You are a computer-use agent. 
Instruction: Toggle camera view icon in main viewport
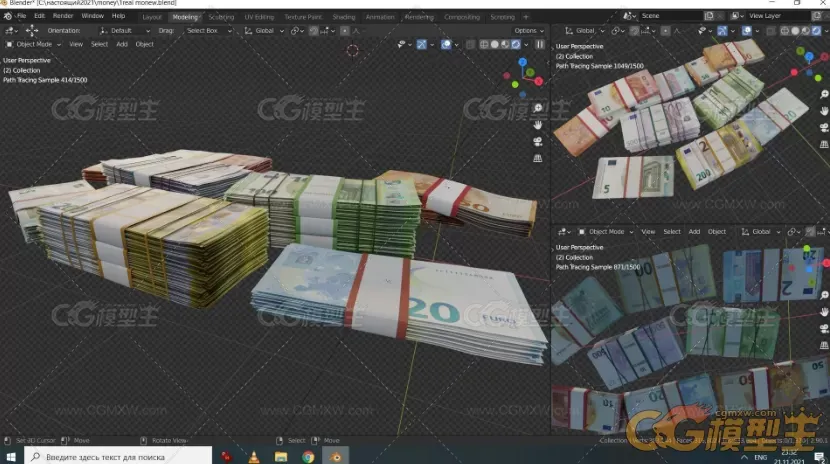(538, 141)
